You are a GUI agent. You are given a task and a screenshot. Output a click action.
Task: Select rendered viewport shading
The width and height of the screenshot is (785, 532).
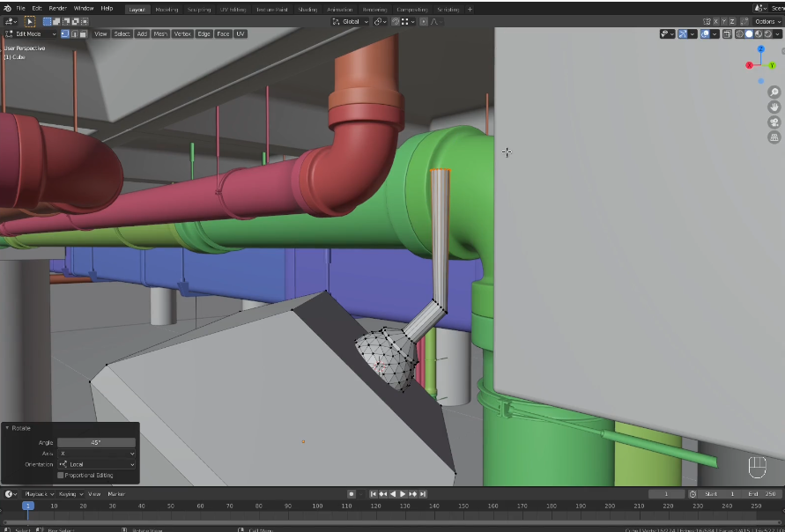click(x=767, y=34)
